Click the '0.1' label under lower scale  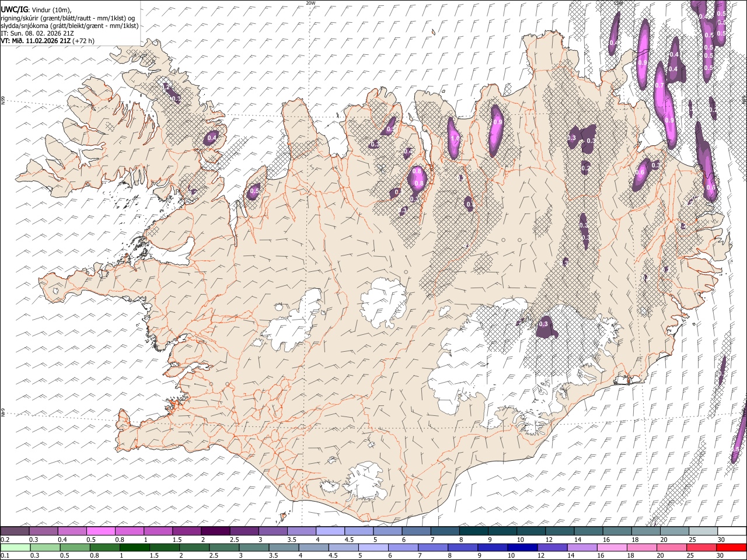click(x=5, y=556)
